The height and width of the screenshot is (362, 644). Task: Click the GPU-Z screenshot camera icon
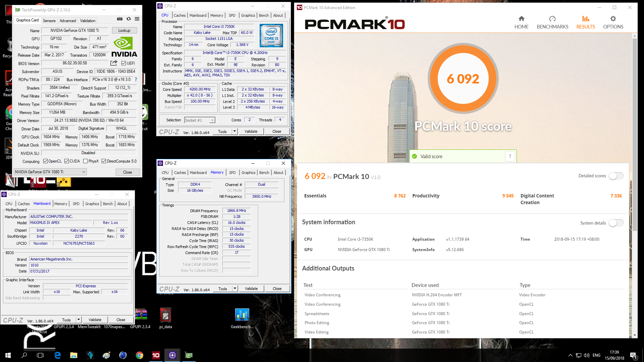click(x=119, y=19)
